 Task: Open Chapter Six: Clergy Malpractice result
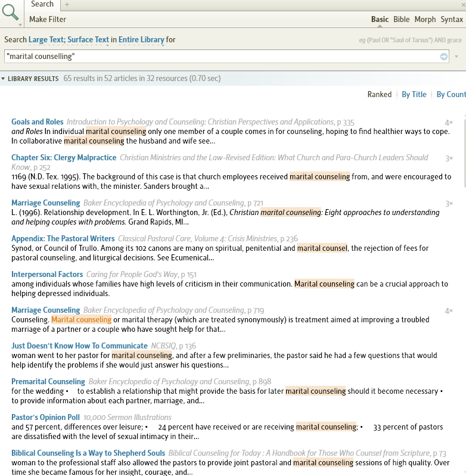(x=64, y=157)
